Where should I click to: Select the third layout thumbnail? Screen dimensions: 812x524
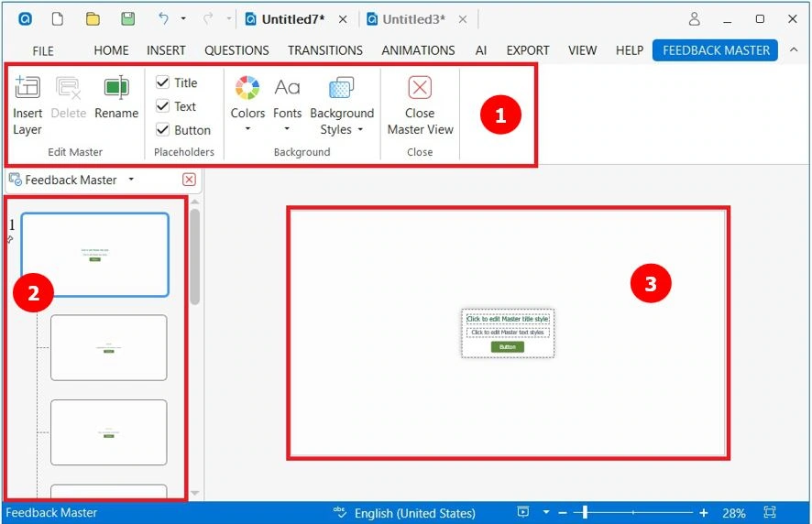109,432
